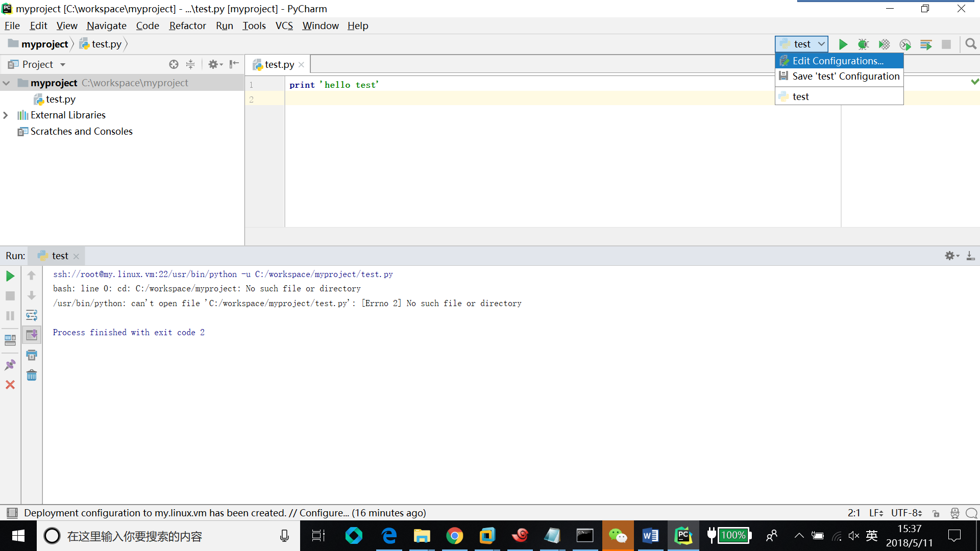
Task: Rerun test in Run panel
Action: click(x=10, y=276)
